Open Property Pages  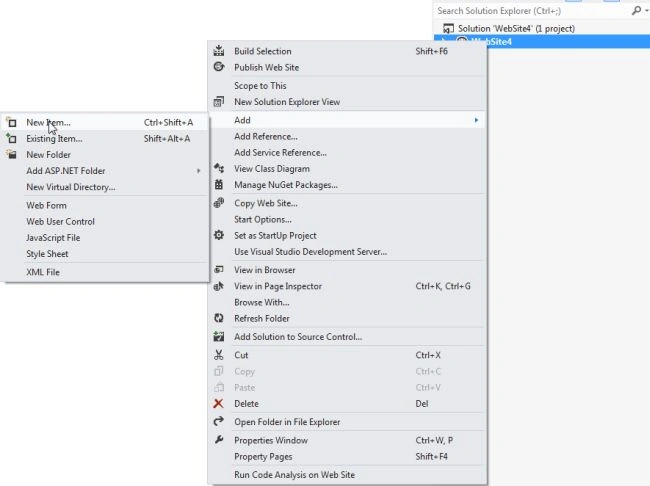(263, 457)
